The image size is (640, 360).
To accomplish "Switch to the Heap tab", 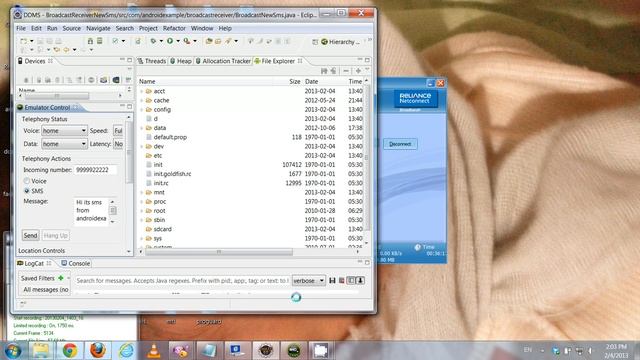I will (180, 61).
